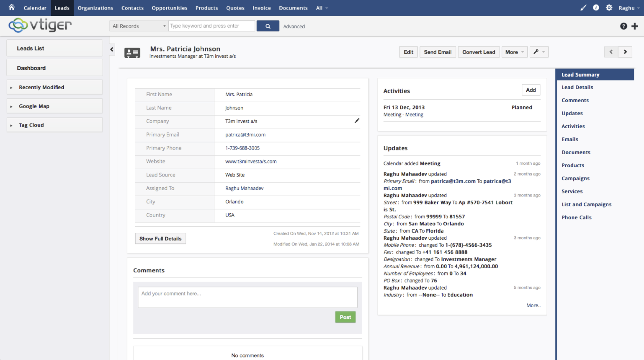Open the Opportunities menu tab

(169, 8)
